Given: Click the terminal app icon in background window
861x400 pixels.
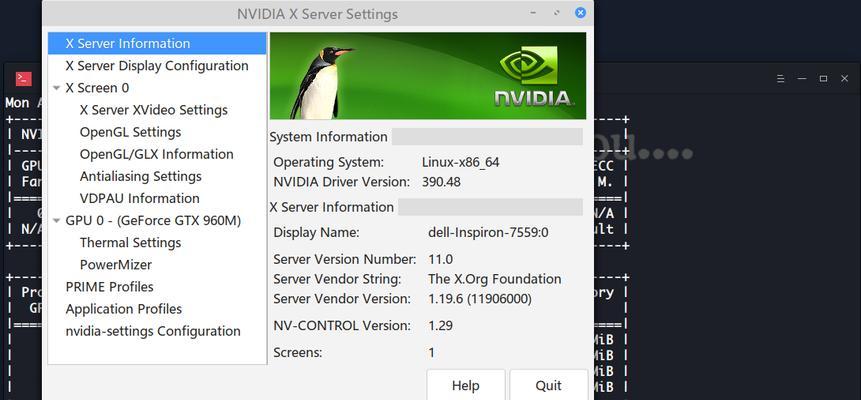Looking at the screenshot, I should pos(24,79).
